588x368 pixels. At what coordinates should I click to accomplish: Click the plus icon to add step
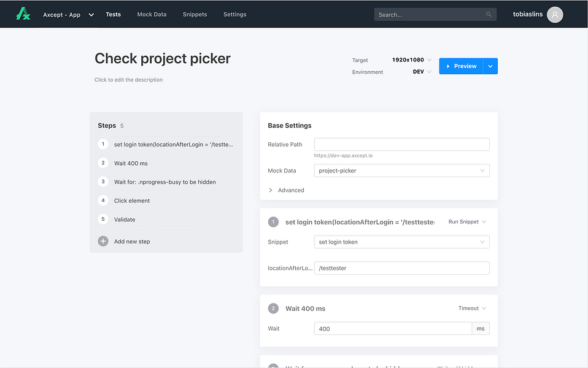coord(103,241)
